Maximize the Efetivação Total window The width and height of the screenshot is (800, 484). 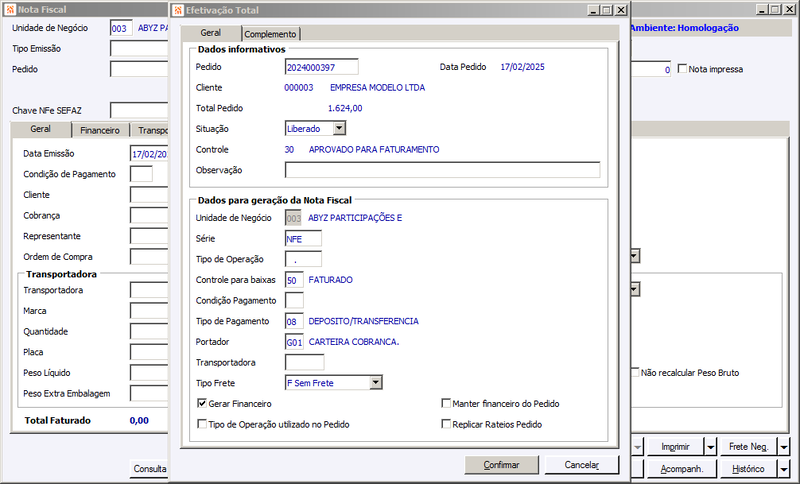click(x=607, y=10)
